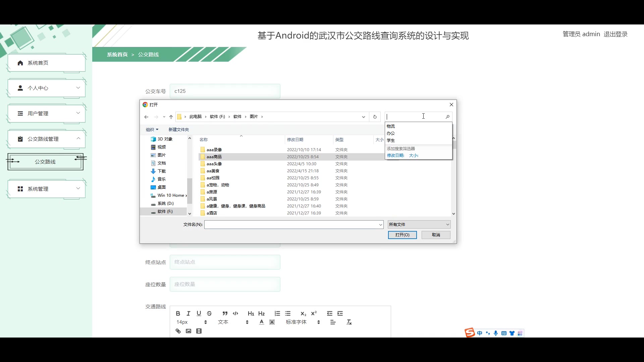Toggle underline formatting in the editor
This screenshot has height=362, width=644.
coord(199,313)
